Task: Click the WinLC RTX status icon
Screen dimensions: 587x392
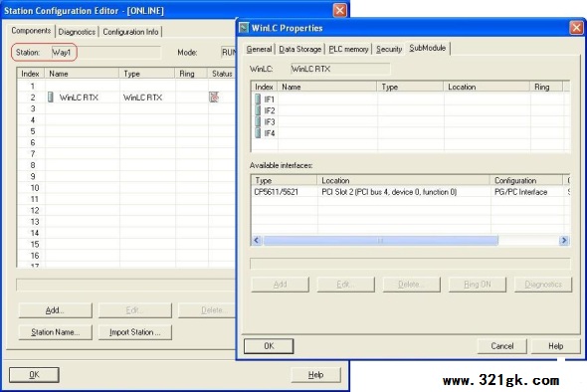Action: (214, 98)
